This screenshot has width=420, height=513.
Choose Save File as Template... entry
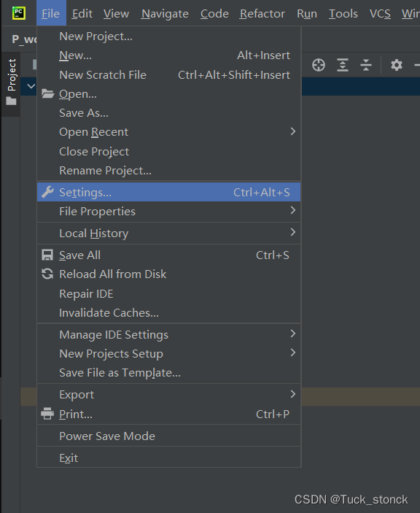tap(168, 372)
